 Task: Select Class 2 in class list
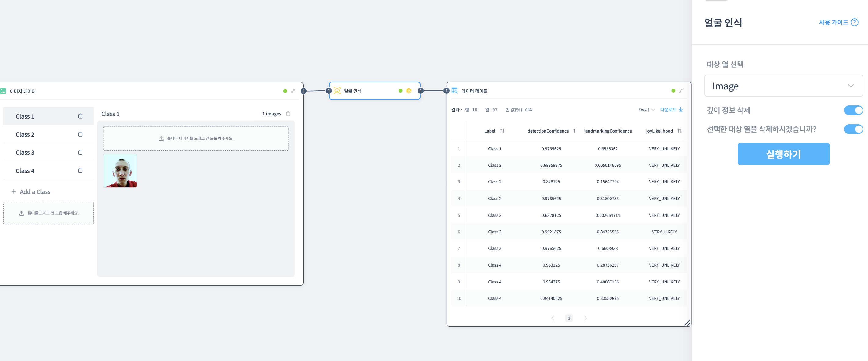point(25,134)
